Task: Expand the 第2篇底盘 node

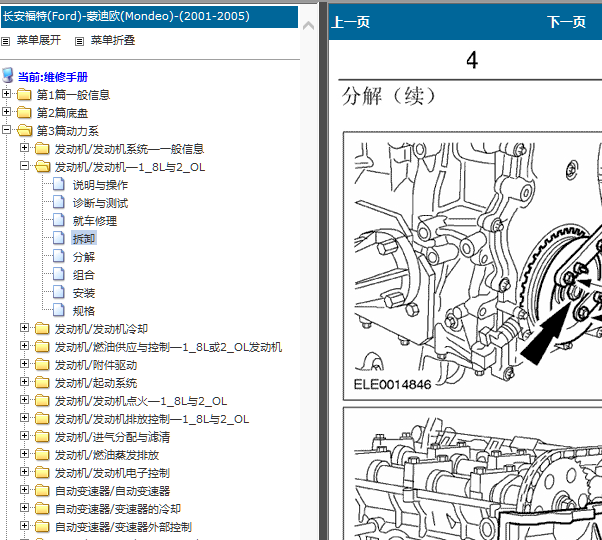Action: [6, 111]
